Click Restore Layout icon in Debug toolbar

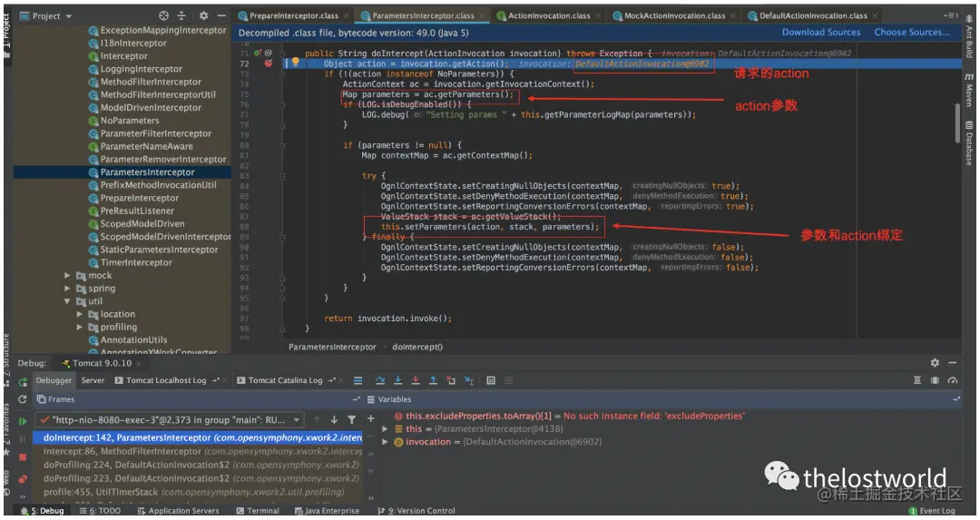pyautogui.click(x=916, y=380)
